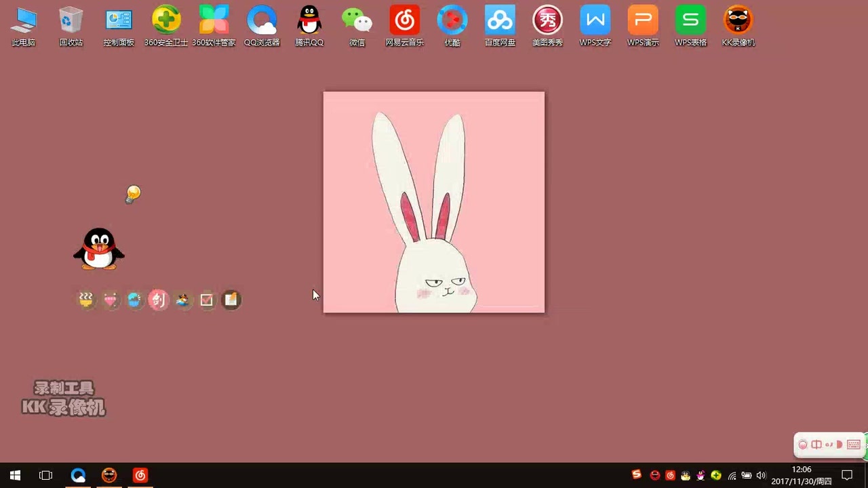Viewport: 868px width, 488px height.
Task: Click the pink diamond pet icon
Action: click(111, 300)
